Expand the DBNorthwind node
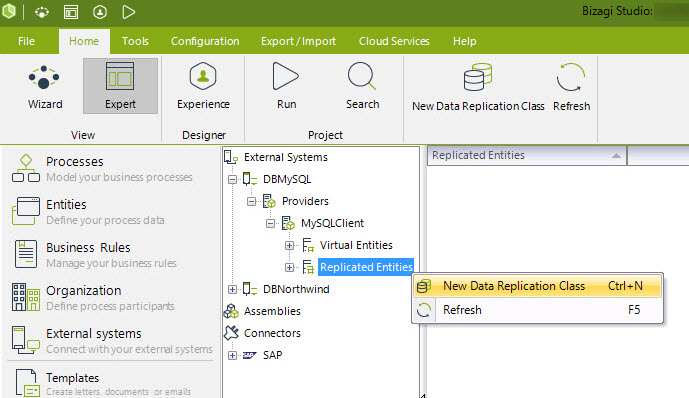This screenshot has height=398, width=689. (232, 289)
